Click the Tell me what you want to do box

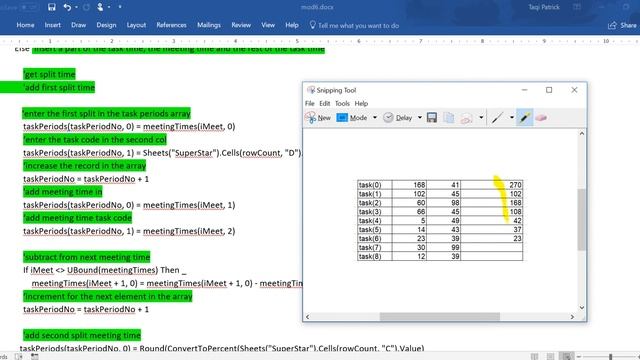tap(354, 25)
